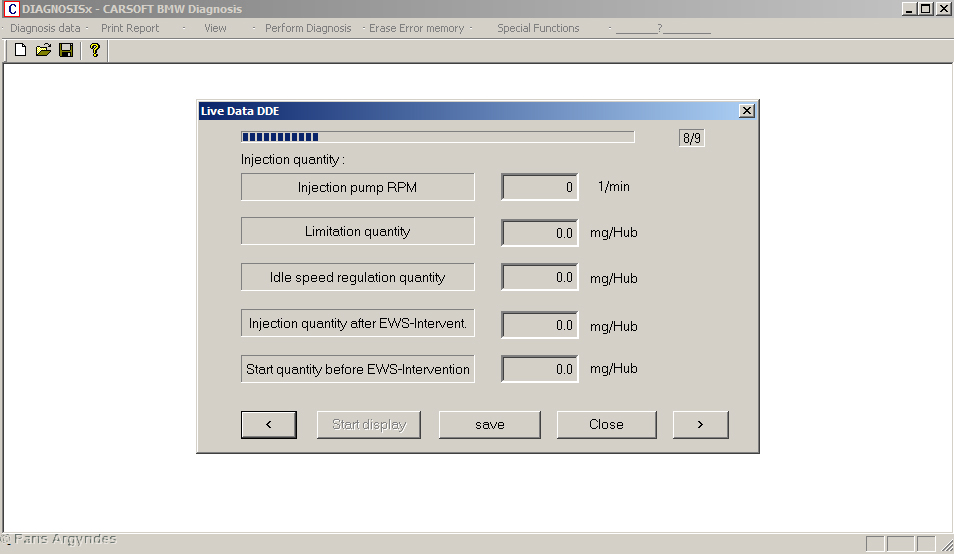954x554 pixels.
Task: Click the yellow question mark Help icon
Action: tap(94, 50)
